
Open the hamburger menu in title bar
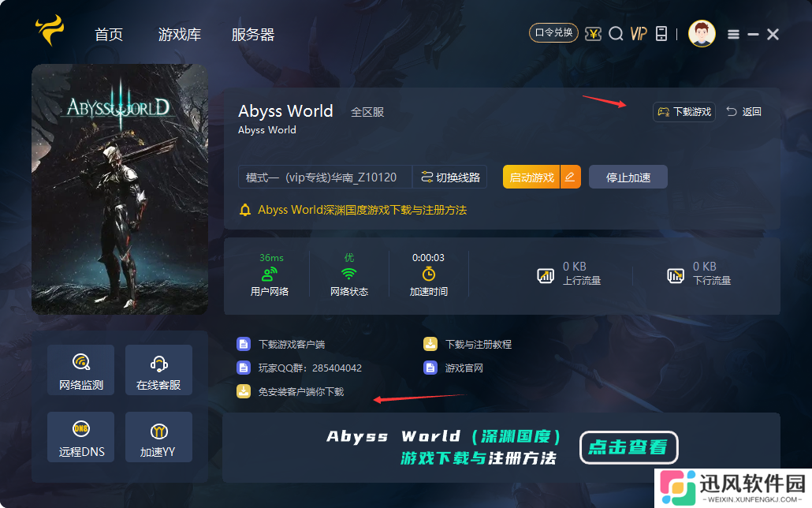point(732,34)
